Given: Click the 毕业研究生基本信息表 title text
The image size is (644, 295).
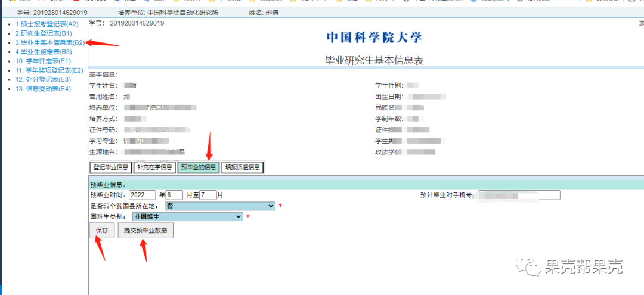Looking at the screenshot, I should [374, 61].
